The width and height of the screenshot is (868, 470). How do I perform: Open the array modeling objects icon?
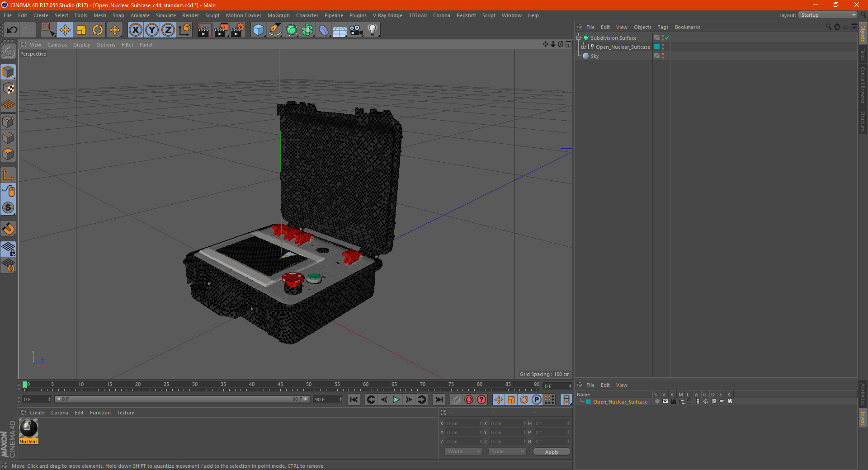click(307, 30)
